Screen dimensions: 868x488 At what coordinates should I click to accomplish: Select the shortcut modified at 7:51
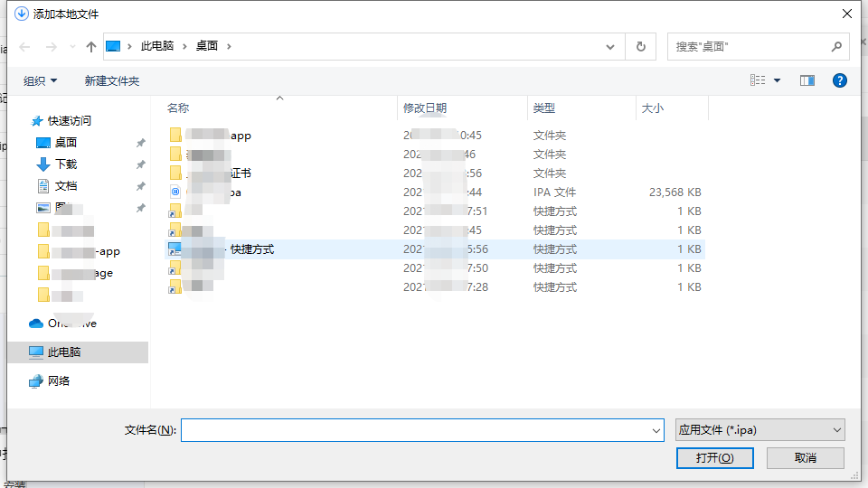(x=435, y=211)
